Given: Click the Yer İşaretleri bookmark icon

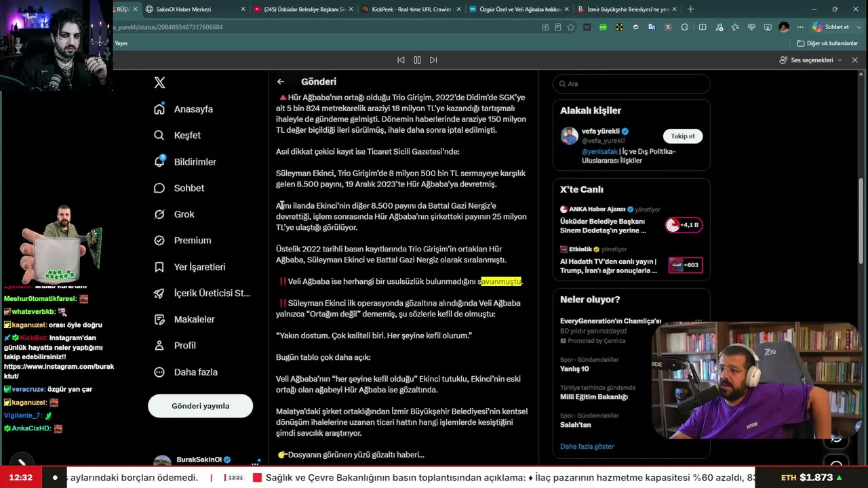Looking at the screenshot, I should pos(159,267).
